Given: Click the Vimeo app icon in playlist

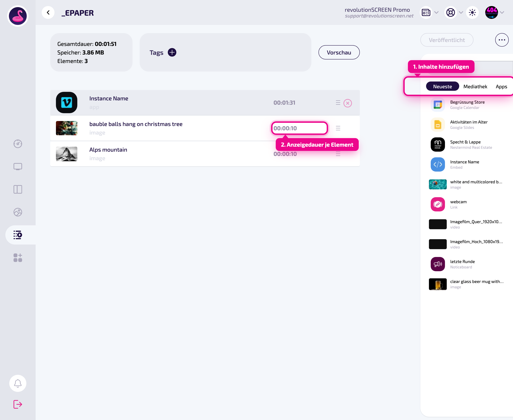Looking at the screenshot, I should [67, 102].
